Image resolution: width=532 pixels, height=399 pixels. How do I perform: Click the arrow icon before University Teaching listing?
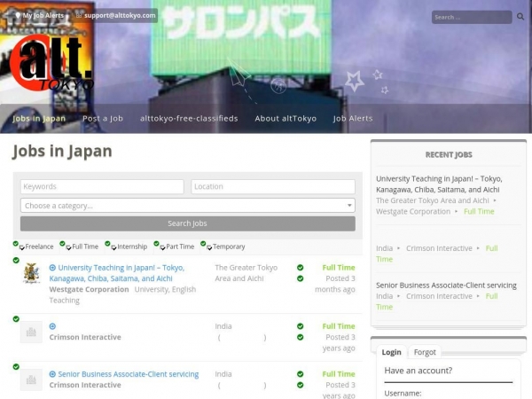point(52,268)
